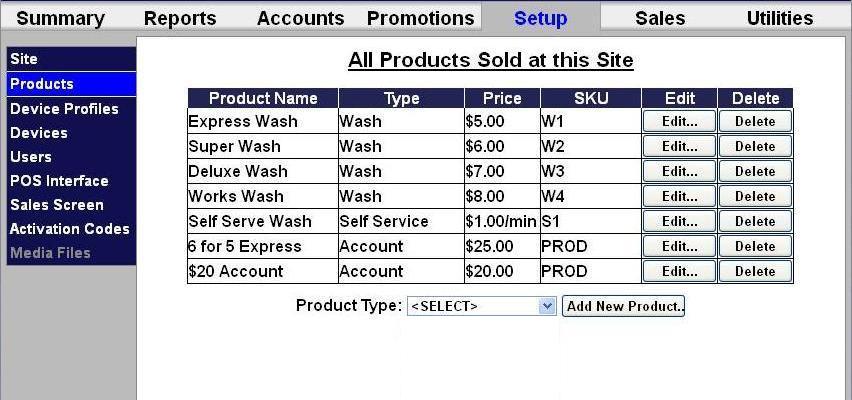Edit the Deluxe Wash product

pyautogui.click(x=680, y=171)
